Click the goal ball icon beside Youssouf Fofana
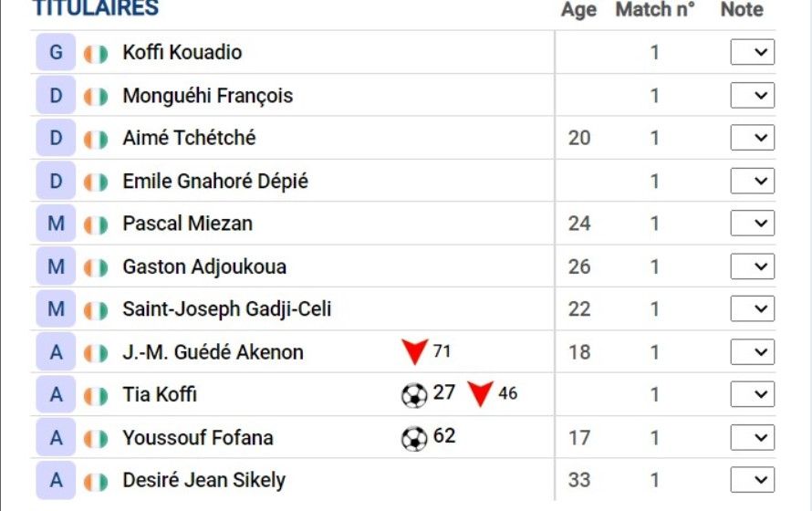This screenshot has width=812, height=511. tap(414, 439)
